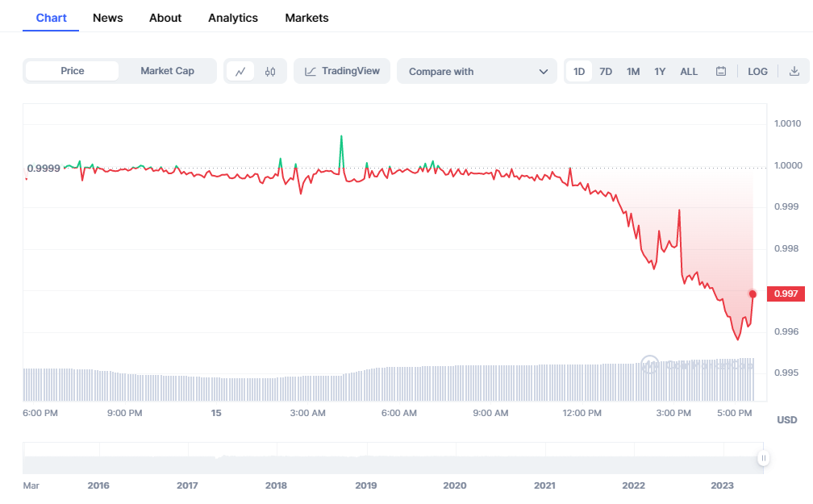The width and height of the screenshot is (813, 504).
Task: Switch to candlestick chart icon
Action: click(x=270, y=72)
